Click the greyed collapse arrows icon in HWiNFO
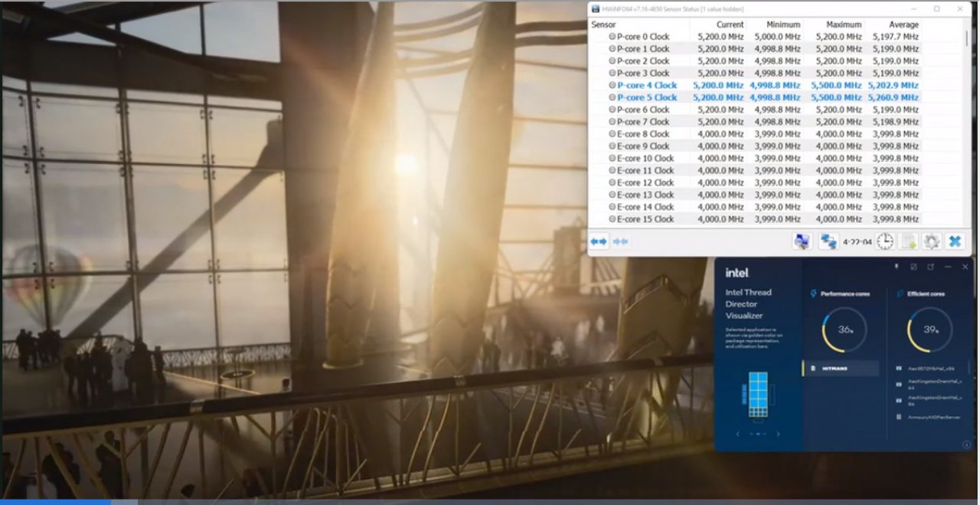The width and height of the screenshot is (980, 505). 621,241
